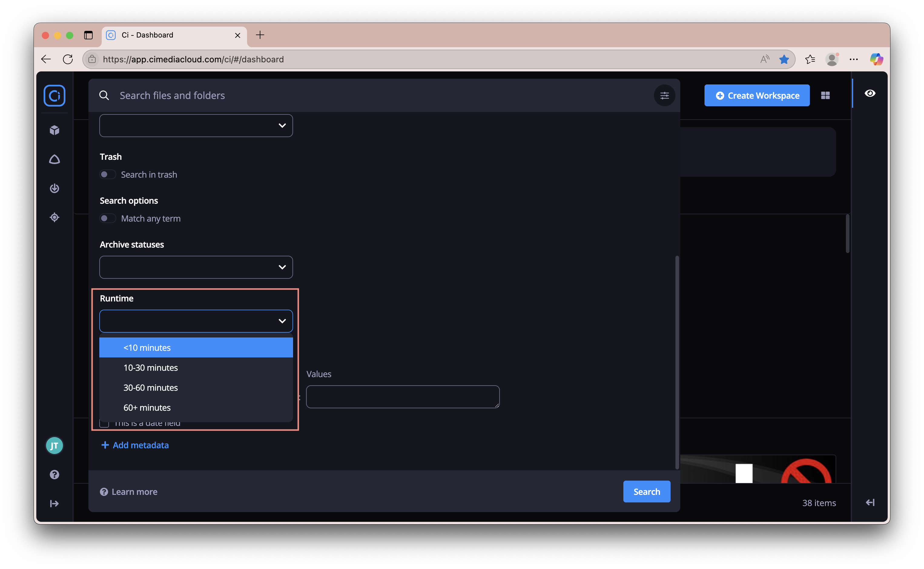Select the Ci - Dashboard browser tab
Screen dimensions: 924x569
pyautogui.click(x=174, y=35)
